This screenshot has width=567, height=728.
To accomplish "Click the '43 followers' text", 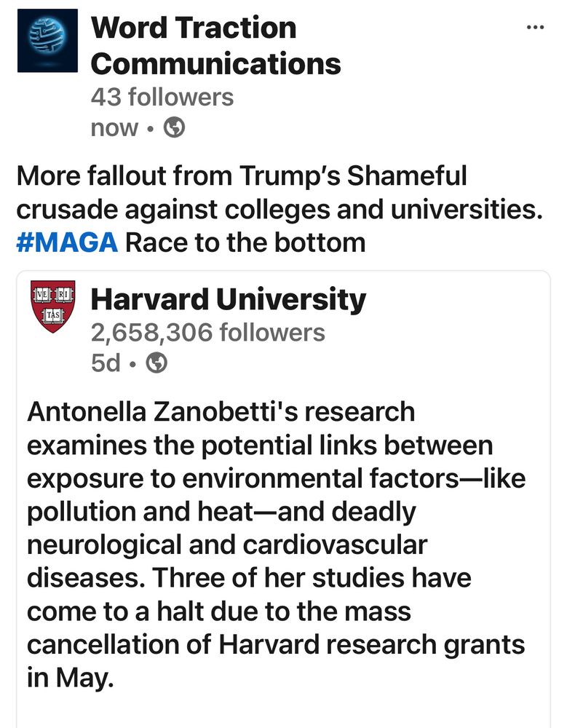I will tap(162, 97).
